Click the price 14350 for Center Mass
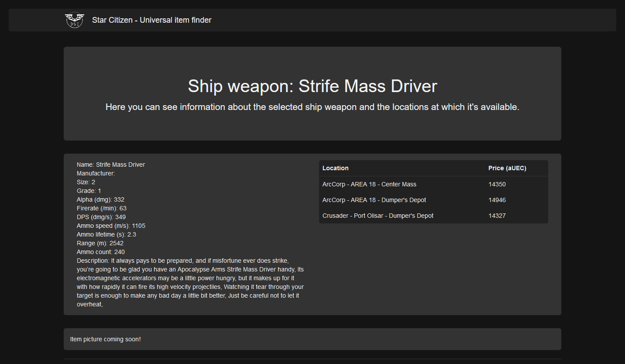Image resolution: width=625 pixels, height=364 pixels. click(x=497, y=184)
